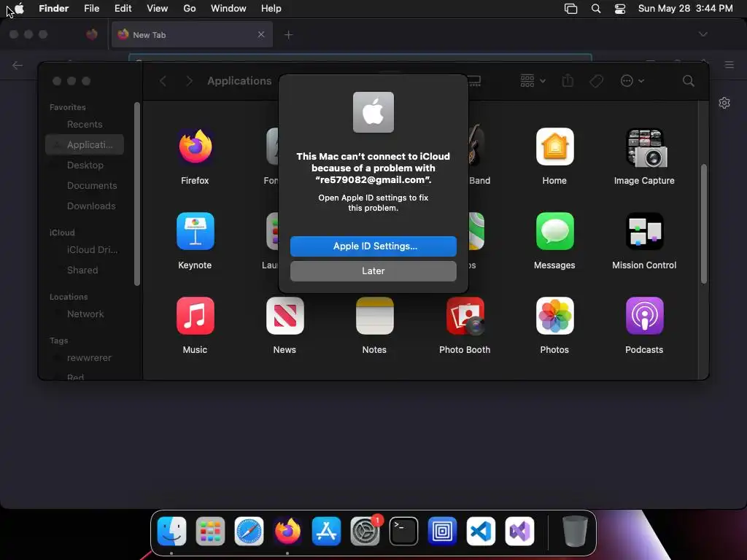Click the Later button

pyautogui.click(x=373, y=271)
